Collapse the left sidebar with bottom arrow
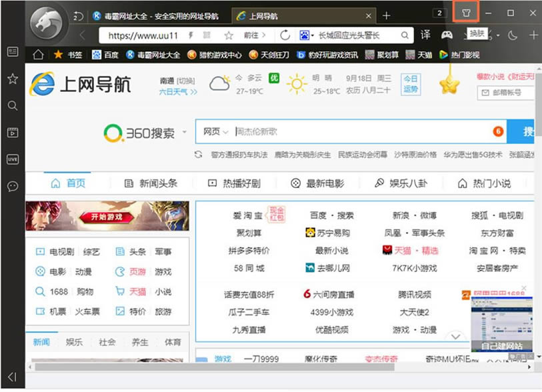 click(12, 377)
